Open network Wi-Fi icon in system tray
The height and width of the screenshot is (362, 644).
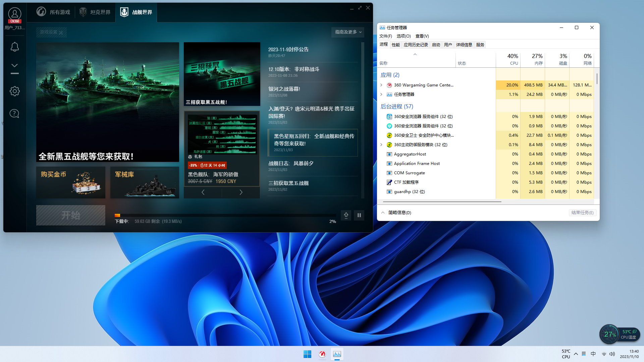point(604,354)
